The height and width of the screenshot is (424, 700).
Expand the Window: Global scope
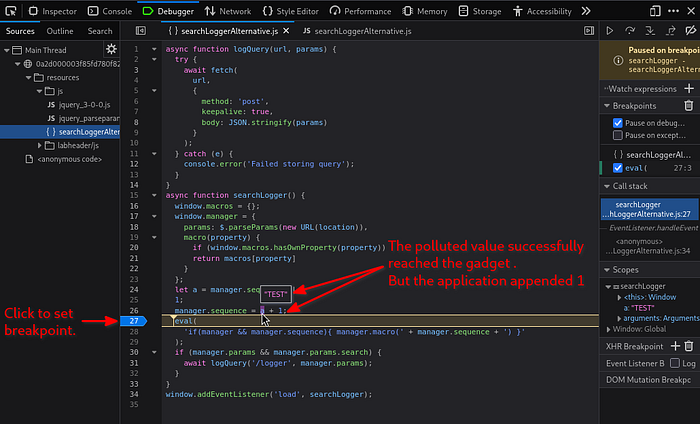(x=608, y=329)
